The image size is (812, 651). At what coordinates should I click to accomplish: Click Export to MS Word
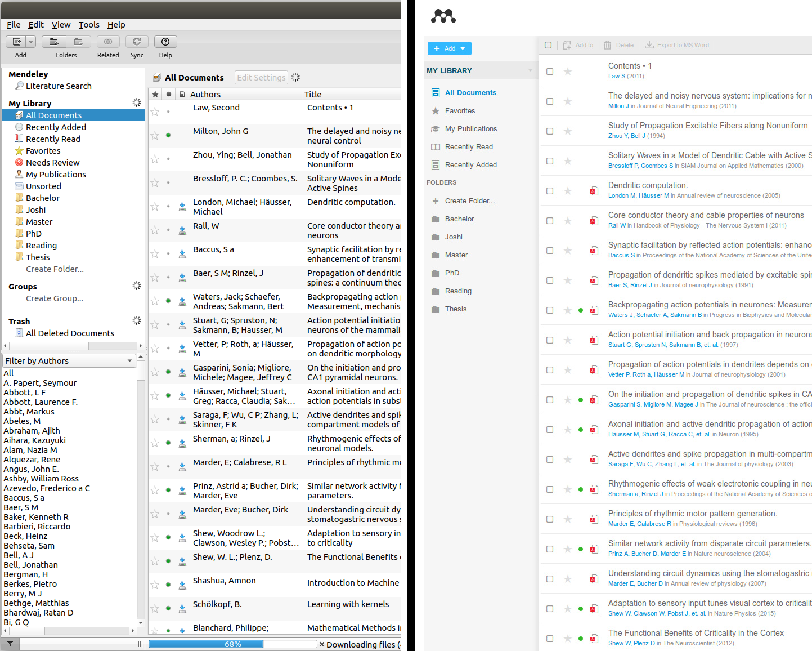tap(676, 45)
